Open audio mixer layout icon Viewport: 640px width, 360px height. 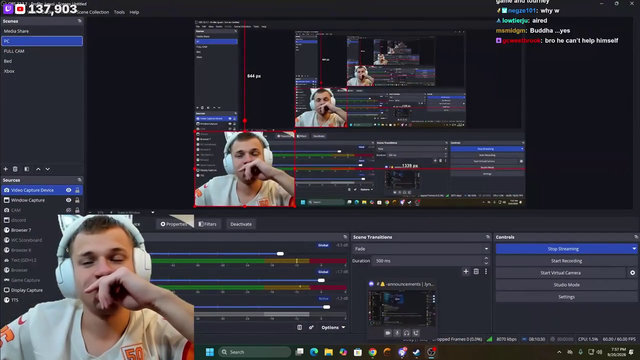(300, 327)
